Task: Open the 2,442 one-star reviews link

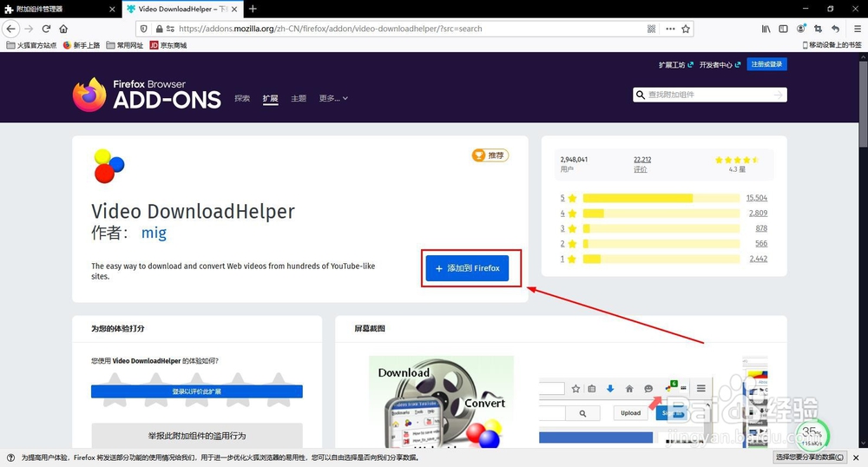Action: pos(758,259)
